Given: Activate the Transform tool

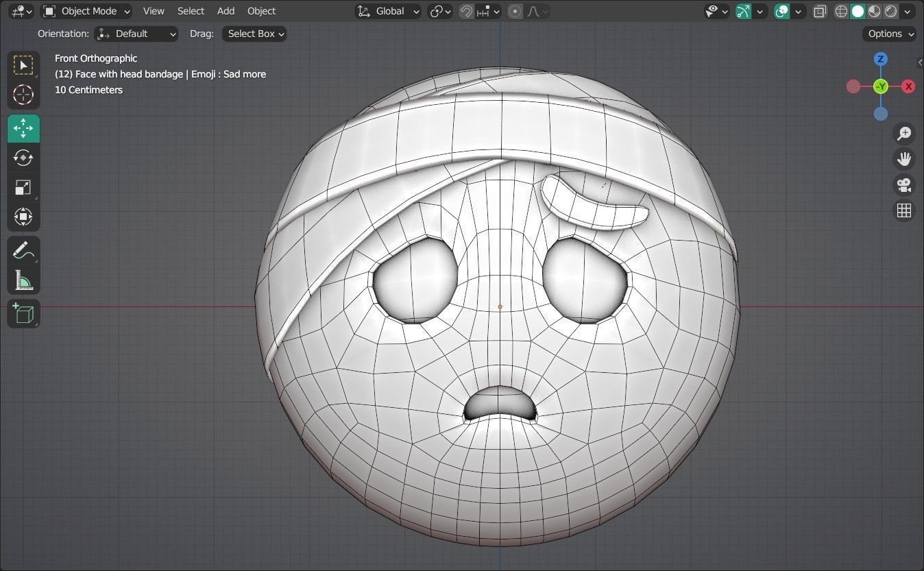Looking at the screenshot, I should [x=23, y=217].
